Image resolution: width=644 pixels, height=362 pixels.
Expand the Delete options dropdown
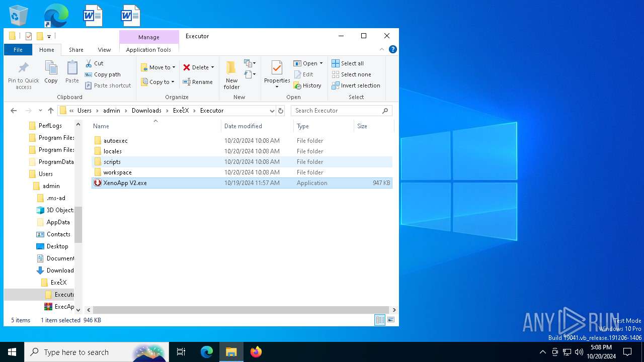[212, 67]
